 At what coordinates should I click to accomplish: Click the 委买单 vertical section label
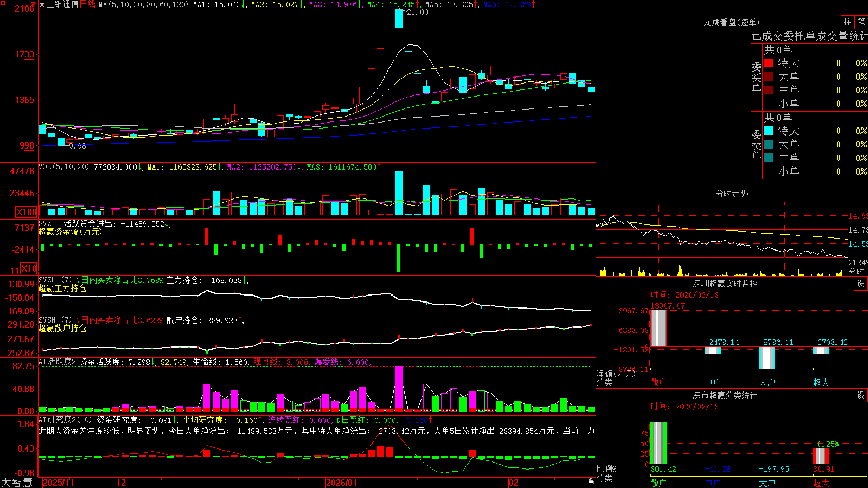click(756, 77)
